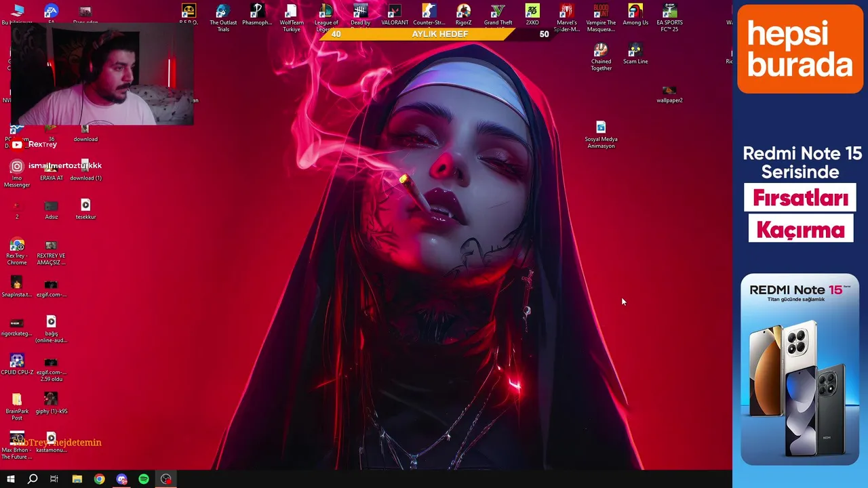Open the VALORANT desktop shortcut
The height and width of the screenshot is (488, 868).
point(395,15)
